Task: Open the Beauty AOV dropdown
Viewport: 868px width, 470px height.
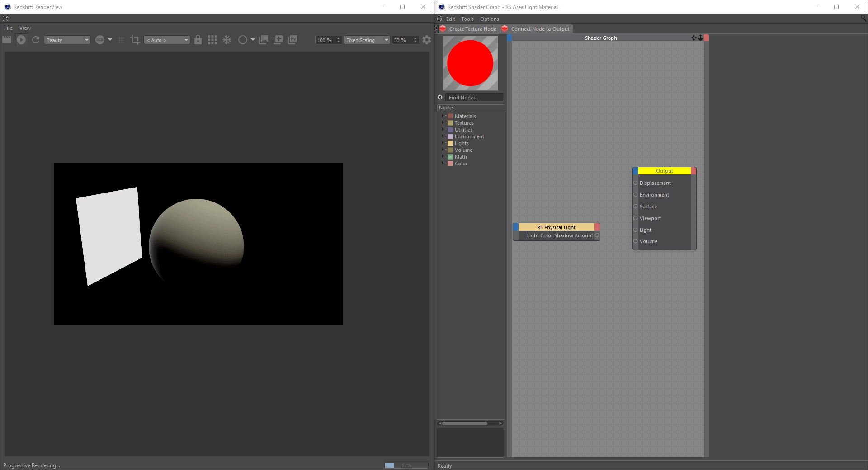Action: 67,40
